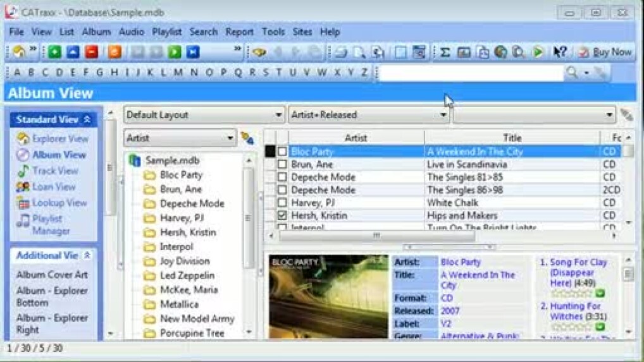Uncheck the Hersh, Kristin album checkbox
The height and width of the screenshot is (362, 644).
pos(282,215)
